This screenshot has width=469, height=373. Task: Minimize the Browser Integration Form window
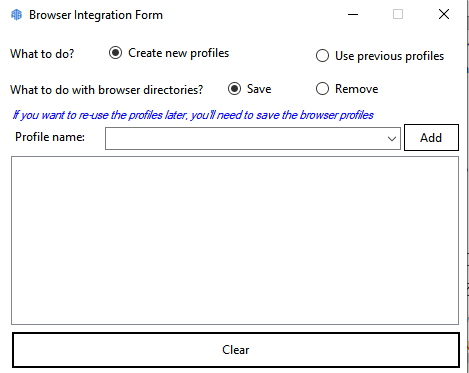(353, 15)
